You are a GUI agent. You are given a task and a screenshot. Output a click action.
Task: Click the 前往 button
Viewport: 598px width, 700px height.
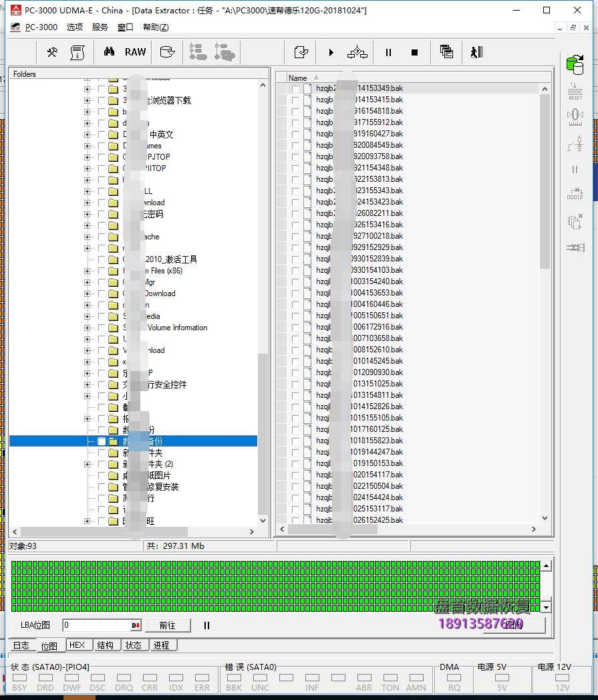tap(168, 625)
